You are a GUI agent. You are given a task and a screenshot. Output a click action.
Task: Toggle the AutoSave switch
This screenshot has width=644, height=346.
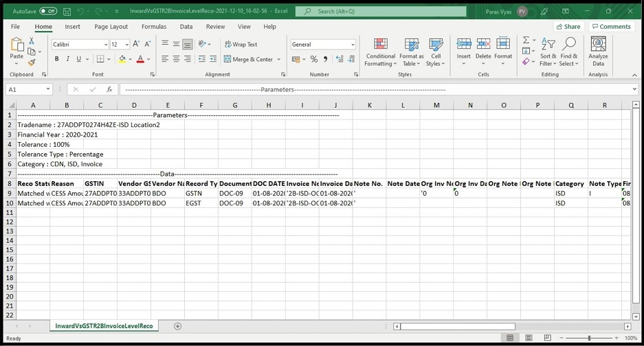pos(48,12)
